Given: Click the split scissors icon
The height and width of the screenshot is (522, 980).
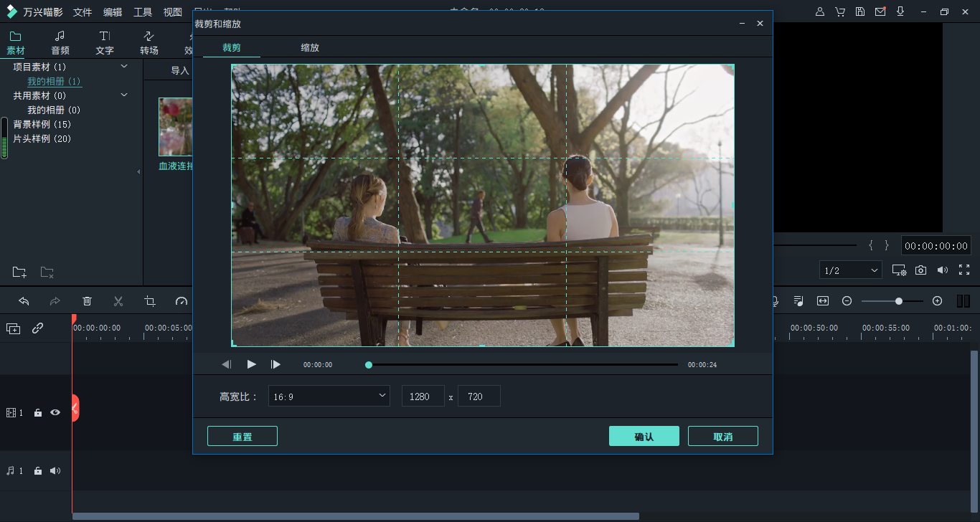Looking at the screenshot, I should (118, 301).
